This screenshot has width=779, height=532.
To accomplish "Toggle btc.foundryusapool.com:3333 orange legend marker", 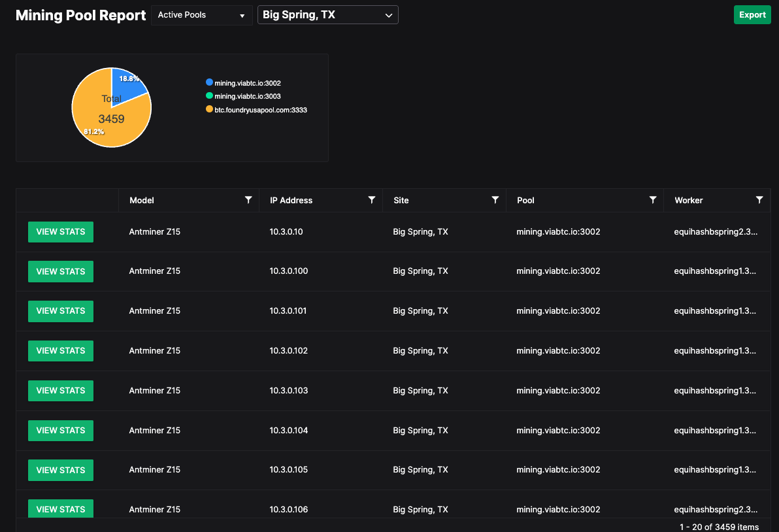I will coord(209,109).
